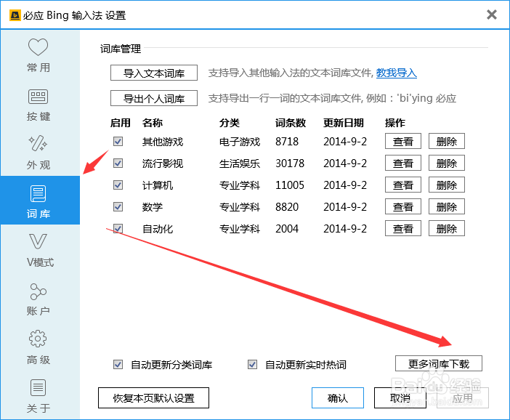Click the 词条数 column header

291,123
